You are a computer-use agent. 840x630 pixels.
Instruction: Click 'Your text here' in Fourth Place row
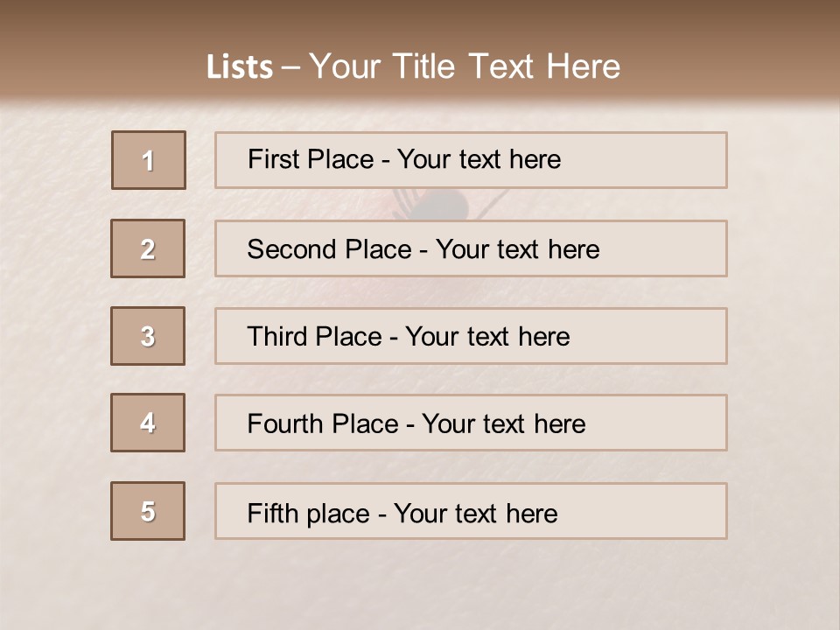[x=503, y=424]
